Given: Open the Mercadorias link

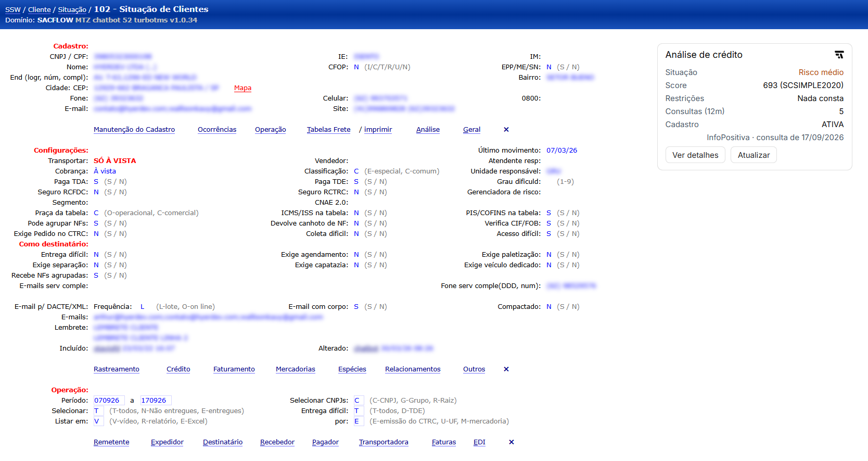Looking at the screenshot, I should pos(296,369).
